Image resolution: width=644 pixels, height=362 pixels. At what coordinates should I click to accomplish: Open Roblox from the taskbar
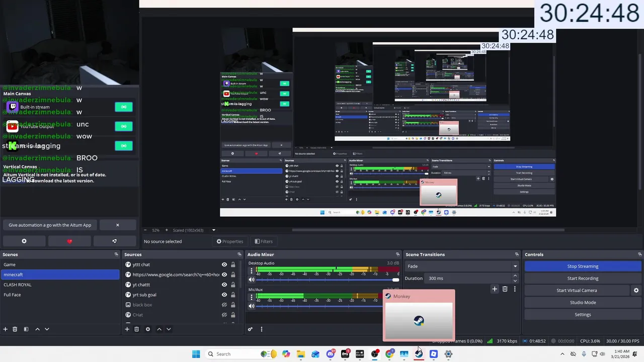point(434,354)
